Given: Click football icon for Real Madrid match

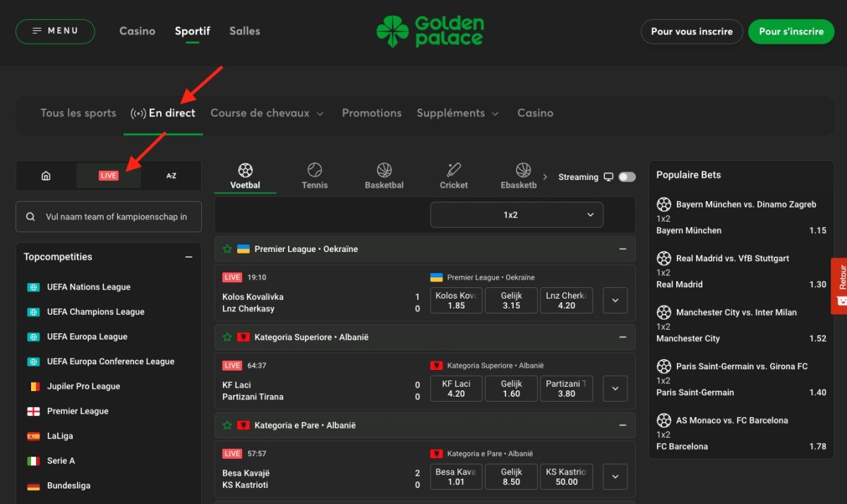Looking at the screenshot, I should click(664, 258).
